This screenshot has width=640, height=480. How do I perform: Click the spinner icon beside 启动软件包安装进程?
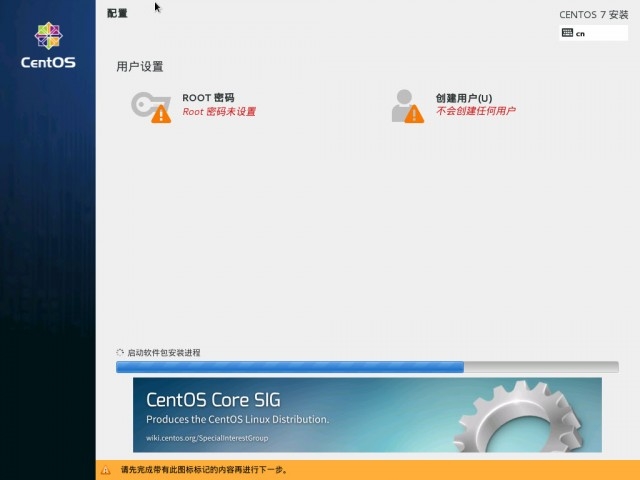point(120,352)
